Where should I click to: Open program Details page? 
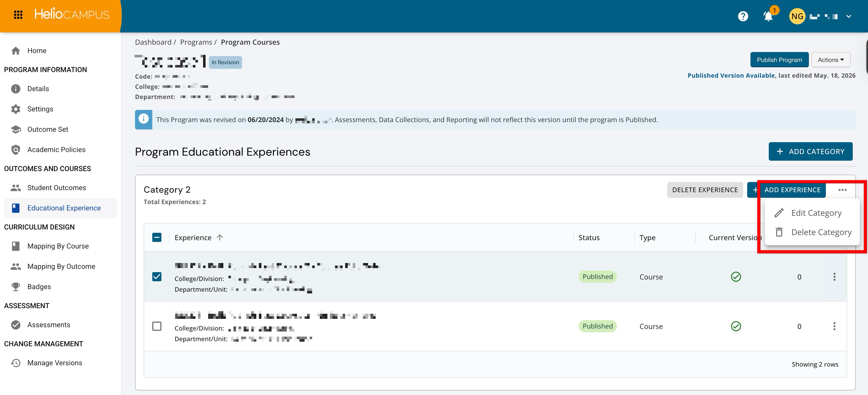point(38,89)
